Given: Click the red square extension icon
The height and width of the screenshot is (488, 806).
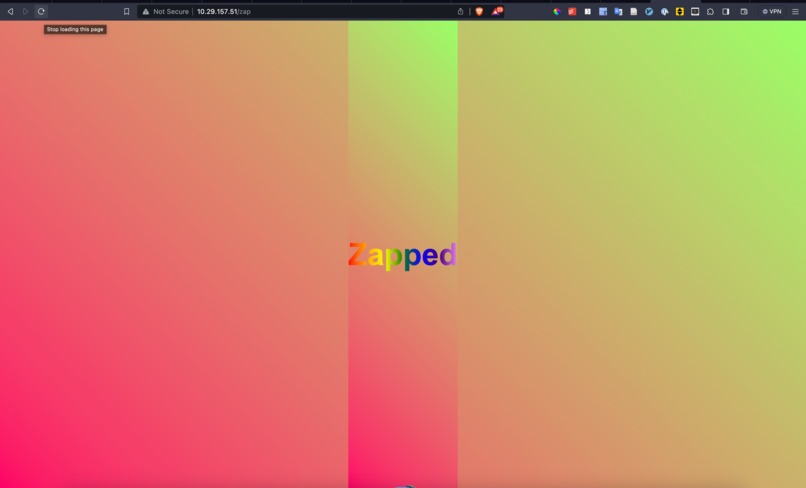Looking at the screenshot, I should 572,11.
